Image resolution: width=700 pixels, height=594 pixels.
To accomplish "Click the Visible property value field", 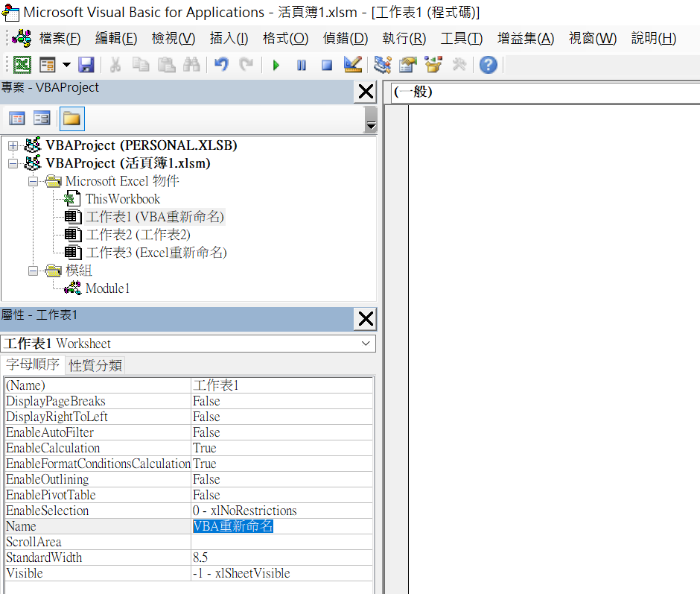I will pyautogui.click(x=282, y=573).
